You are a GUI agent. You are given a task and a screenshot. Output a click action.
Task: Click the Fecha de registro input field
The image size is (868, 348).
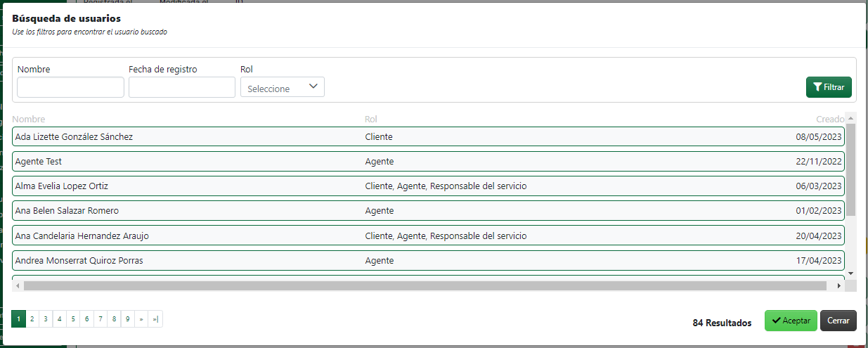click(182, 87)
